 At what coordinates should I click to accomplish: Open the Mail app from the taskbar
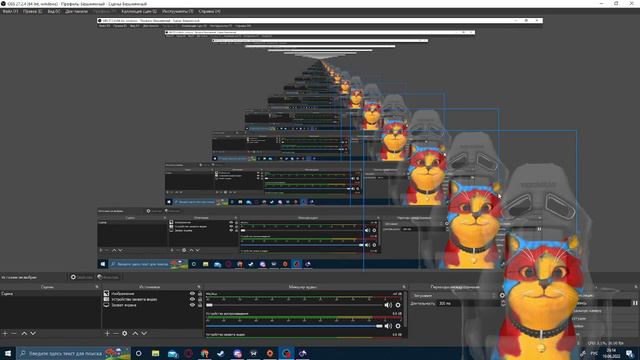172,353
